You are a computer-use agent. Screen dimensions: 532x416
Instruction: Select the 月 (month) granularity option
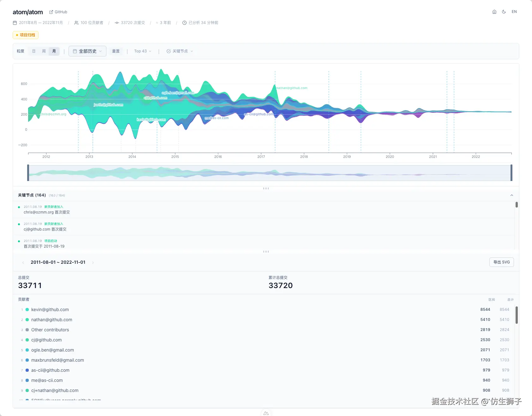[x=54, y=51]
